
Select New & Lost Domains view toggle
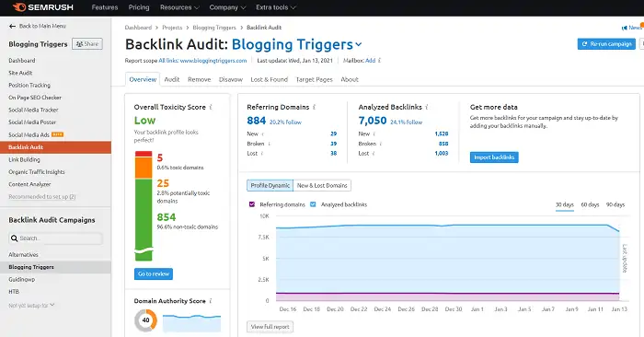pyautogui.click(x=322, y=186)
